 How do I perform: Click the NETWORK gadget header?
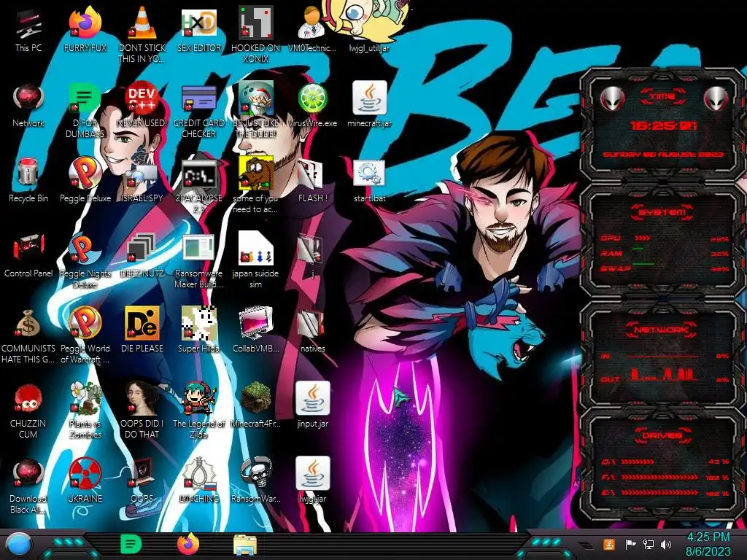click(662, 330)
